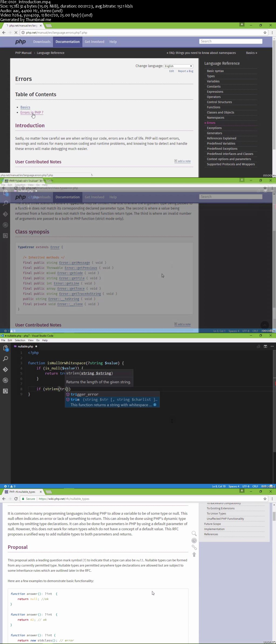Open the Change language dropdown on the Errors page
276x644 pixels.
[x=178, y=66]
